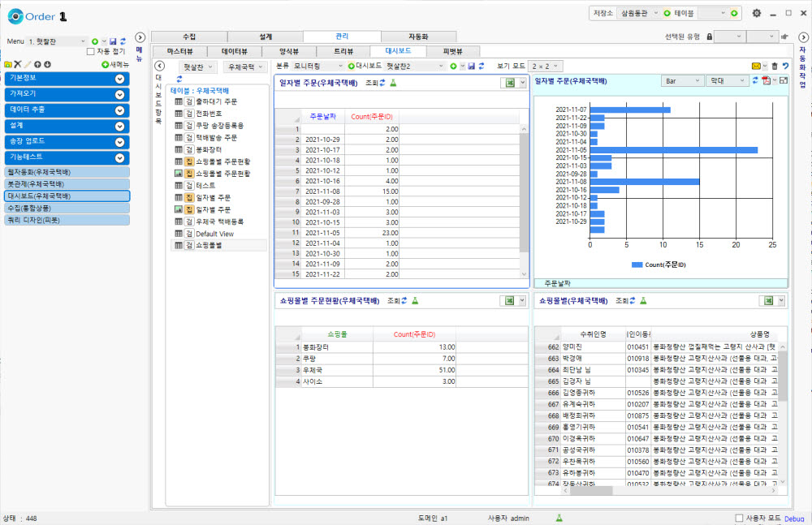Open the 마스터뷰 sub-tab

[x=179, y=51]
